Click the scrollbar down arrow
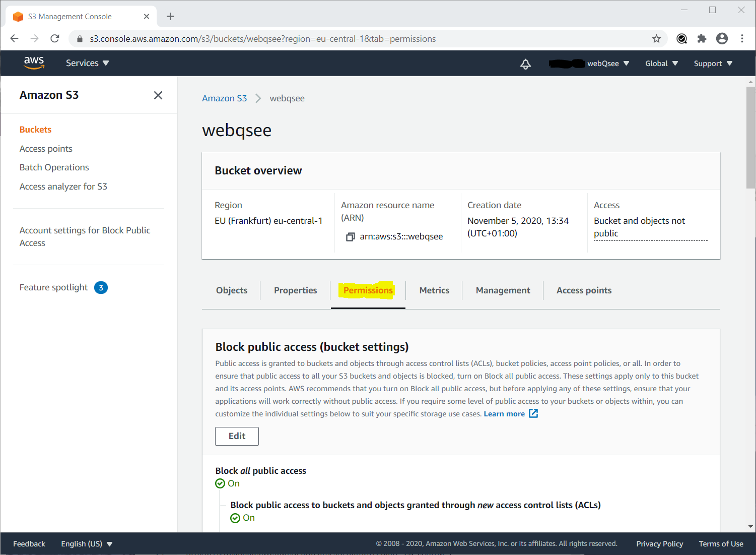Image resolution: width=756 pixels, height=555 pixels. 750,527
